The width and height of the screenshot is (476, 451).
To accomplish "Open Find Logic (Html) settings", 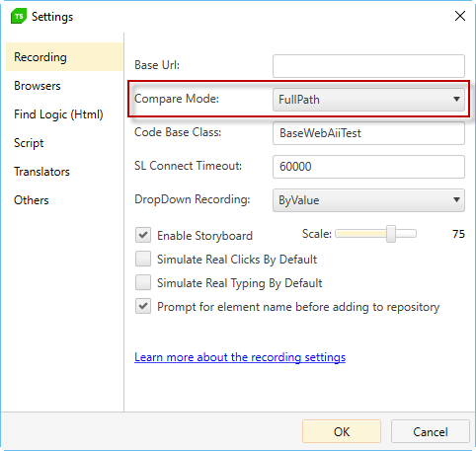I will point(58,114).
